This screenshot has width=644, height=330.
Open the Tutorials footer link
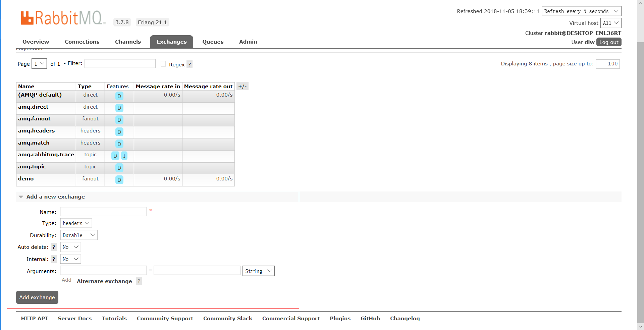114,319
